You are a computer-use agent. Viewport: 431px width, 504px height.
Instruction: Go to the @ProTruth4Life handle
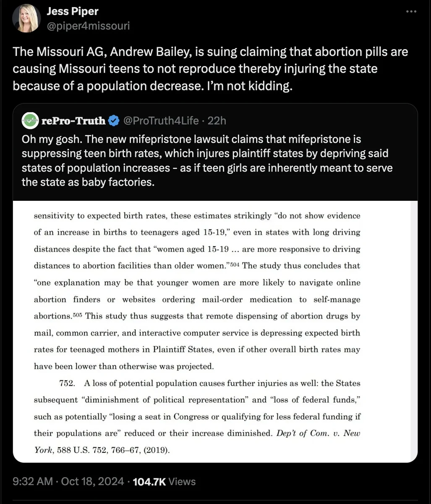tap(160, 121)
